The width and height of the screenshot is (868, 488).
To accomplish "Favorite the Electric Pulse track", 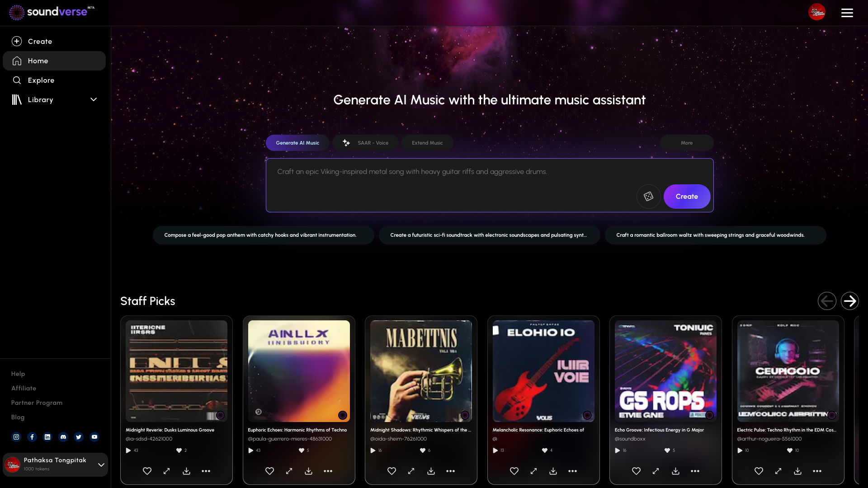I will [759, 471].
